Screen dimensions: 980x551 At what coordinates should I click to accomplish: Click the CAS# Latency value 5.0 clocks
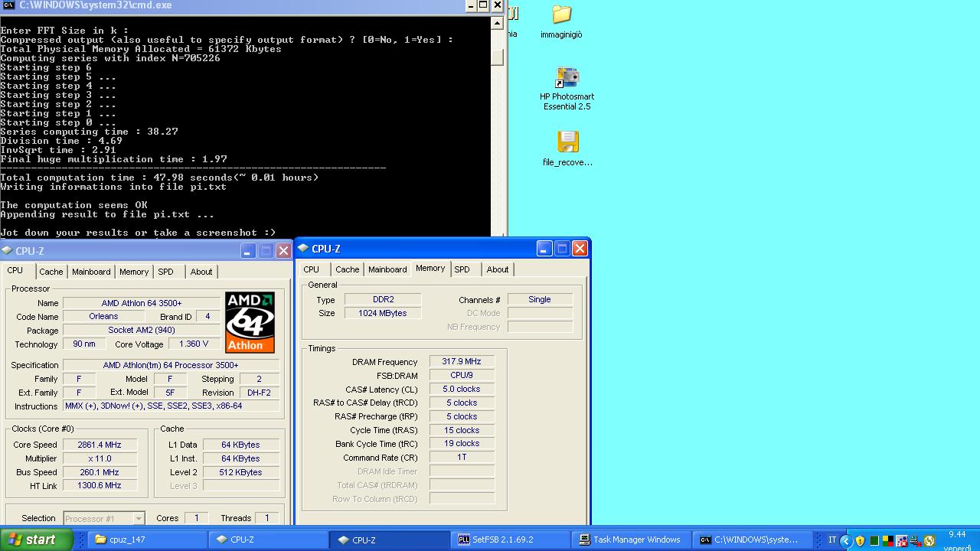462,389
